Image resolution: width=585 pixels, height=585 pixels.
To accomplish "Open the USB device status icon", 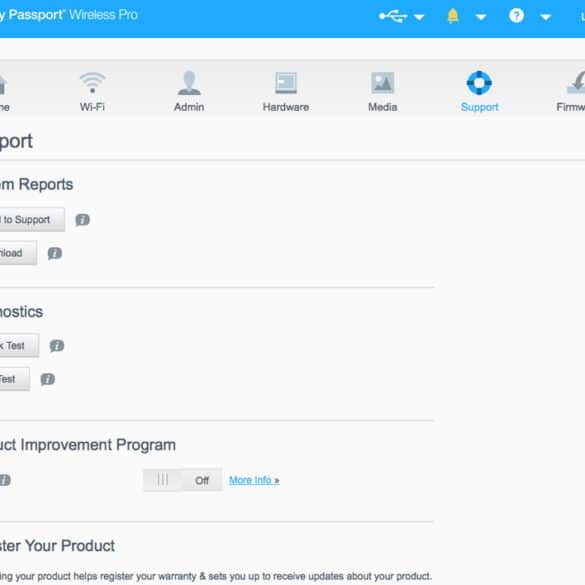I will tap(393, 16).
